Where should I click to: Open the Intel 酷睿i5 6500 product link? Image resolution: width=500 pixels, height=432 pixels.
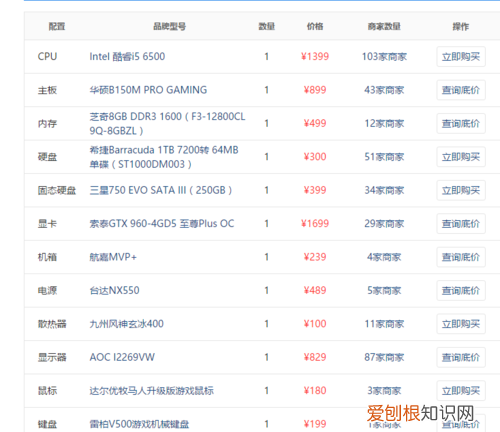[127, 57]
